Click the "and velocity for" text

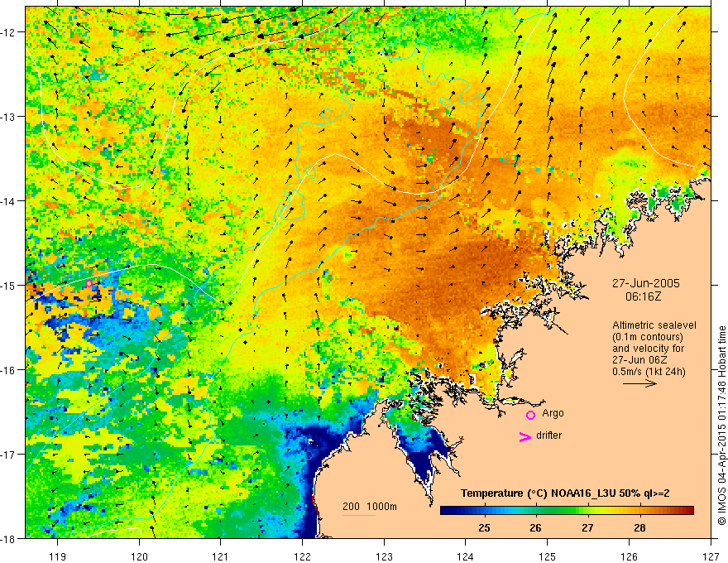pos(648,349)
